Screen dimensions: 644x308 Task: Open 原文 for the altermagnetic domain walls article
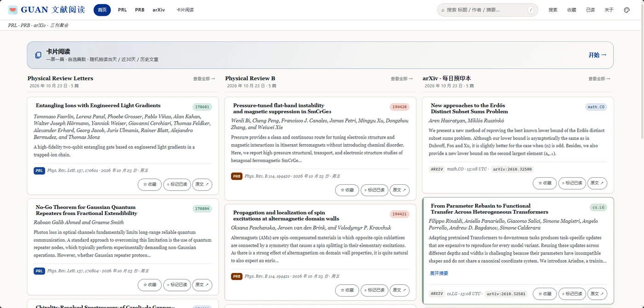click(x=400, y=291)
